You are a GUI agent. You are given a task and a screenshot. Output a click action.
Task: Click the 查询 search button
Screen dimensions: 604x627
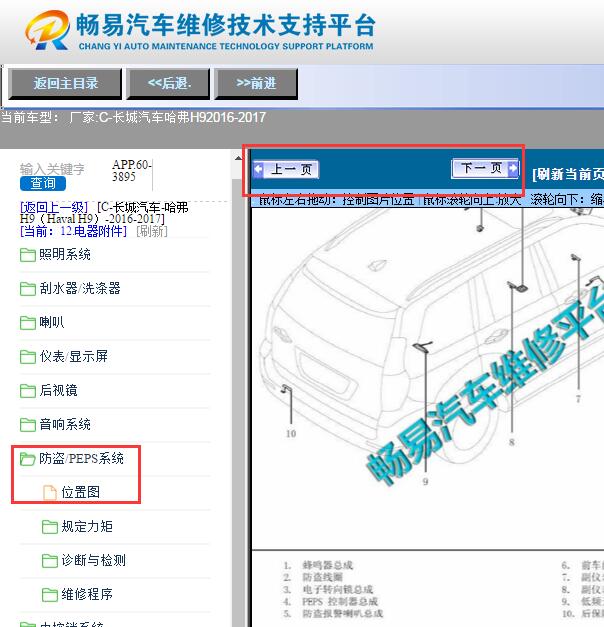[43, 184]
